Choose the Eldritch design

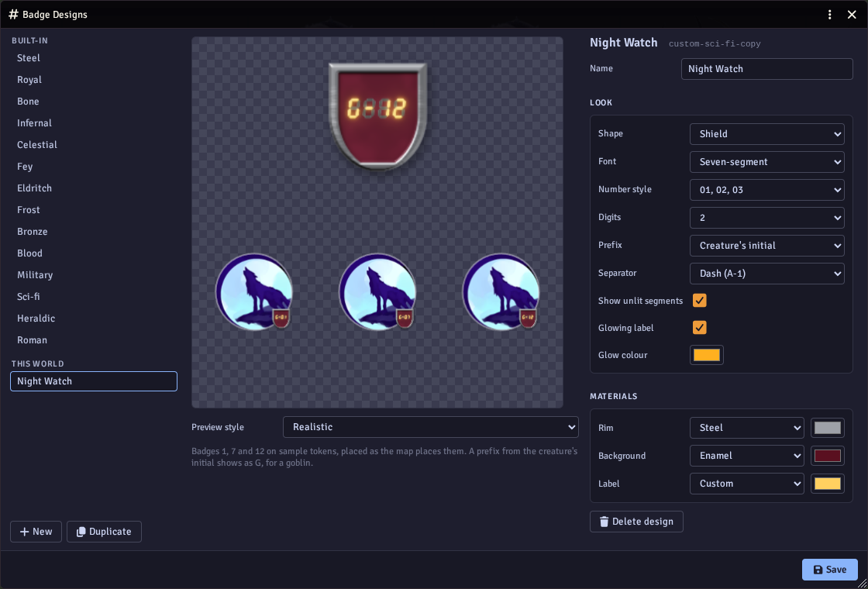pos(94,188)
